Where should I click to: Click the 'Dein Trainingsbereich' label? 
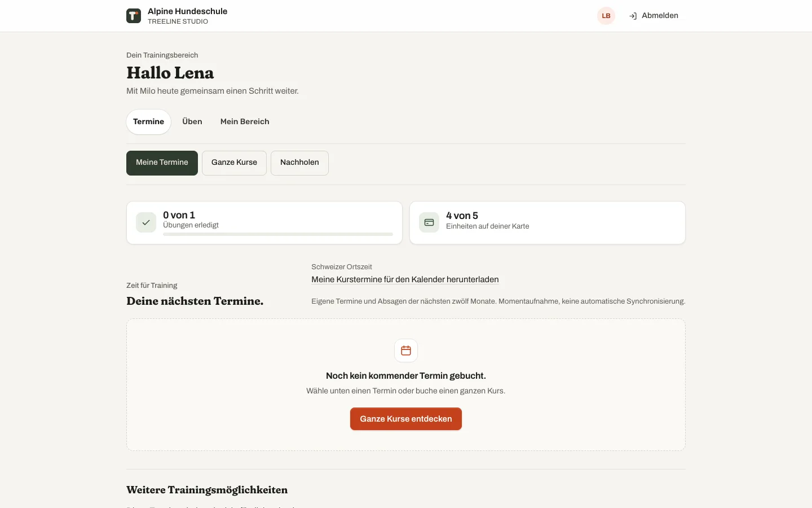(162, 55)
